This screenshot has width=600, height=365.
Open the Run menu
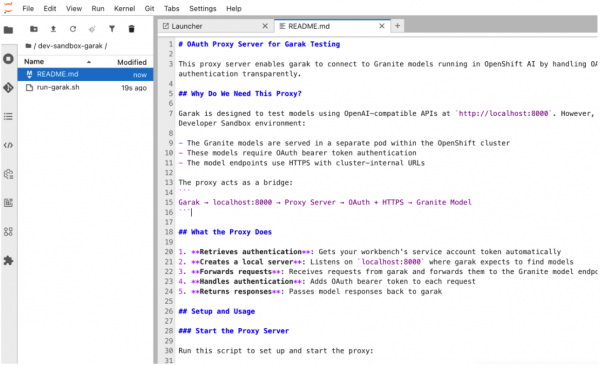click(98, 8)
